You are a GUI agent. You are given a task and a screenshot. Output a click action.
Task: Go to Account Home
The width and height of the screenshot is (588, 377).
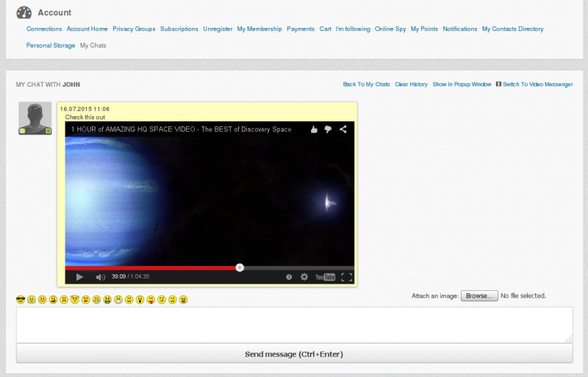tap(87, 29)
